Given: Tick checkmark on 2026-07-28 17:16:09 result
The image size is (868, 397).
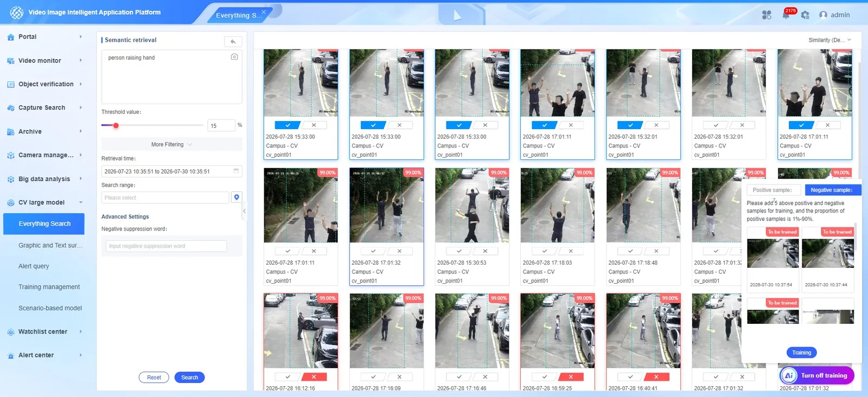Looking at the screenshot, I should click(x=373, y=377).
